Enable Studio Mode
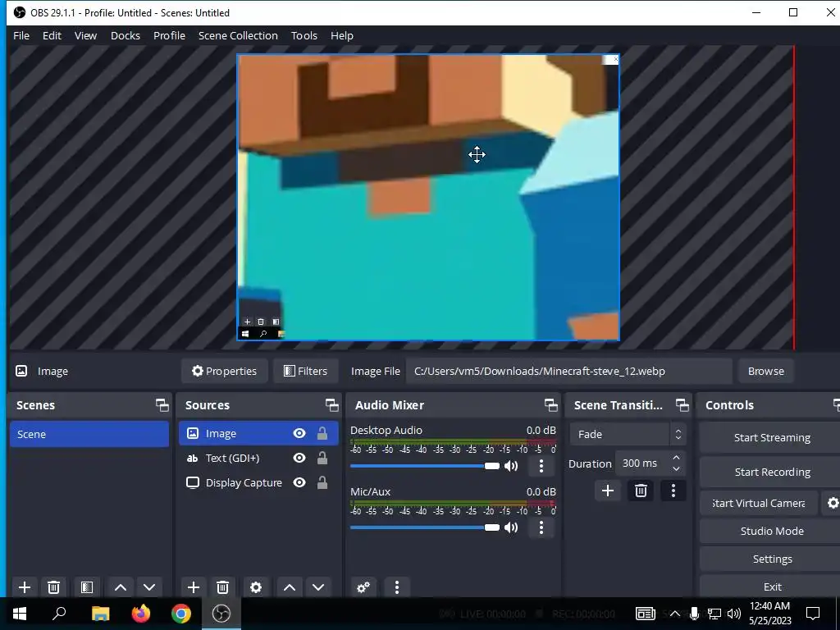 (x=772, y=531)
